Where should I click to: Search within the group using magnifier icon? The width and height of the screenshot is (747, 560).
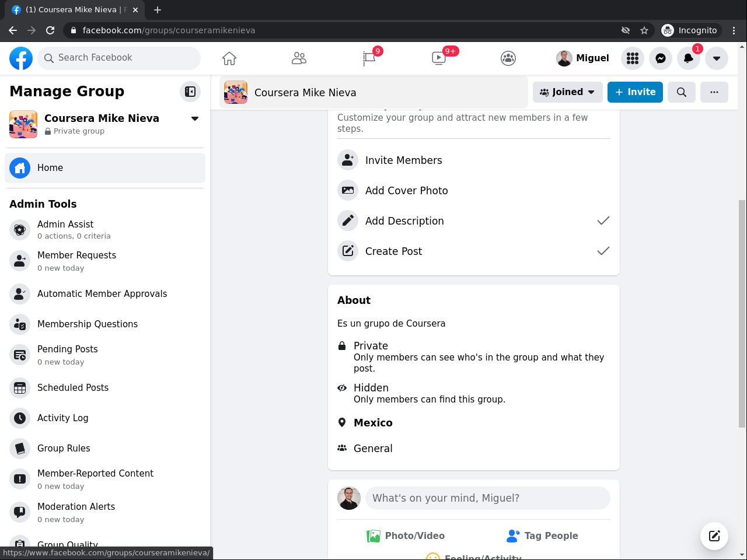pyautogui.click(x=682, y=92)
